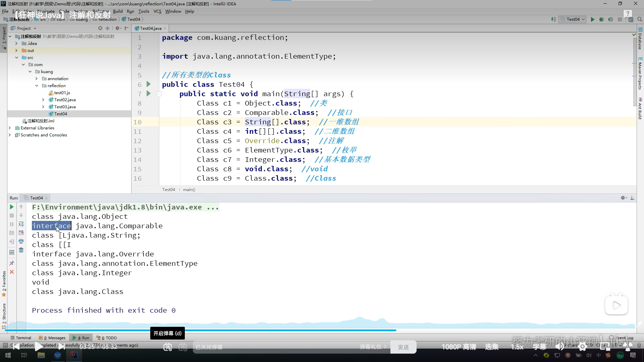Click the 发送 send button

[403, 347]
